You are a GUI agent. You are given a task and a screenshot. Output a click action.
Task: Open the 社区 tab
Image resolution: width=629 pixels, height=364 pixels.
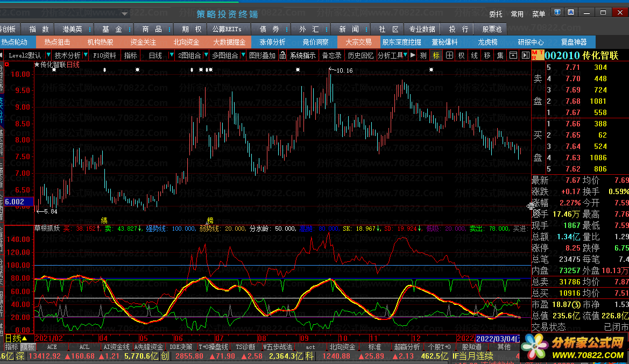tap(388, 29)
